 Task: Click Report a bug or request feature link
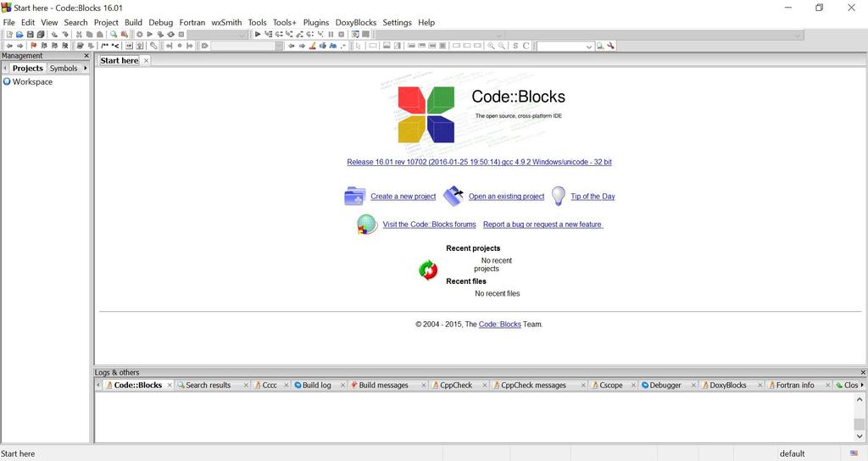click(x=542, y=225)
